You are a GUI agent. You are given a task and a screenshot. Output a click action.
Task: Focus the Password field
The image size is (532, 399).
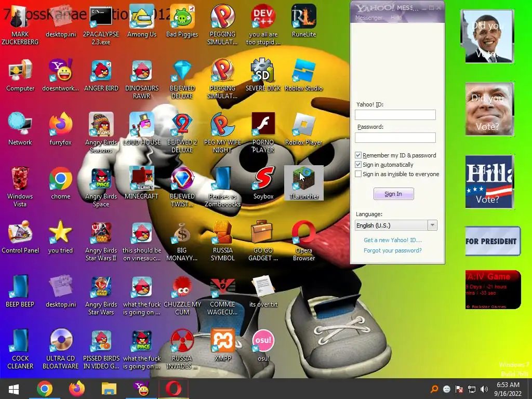coord(395,137)
